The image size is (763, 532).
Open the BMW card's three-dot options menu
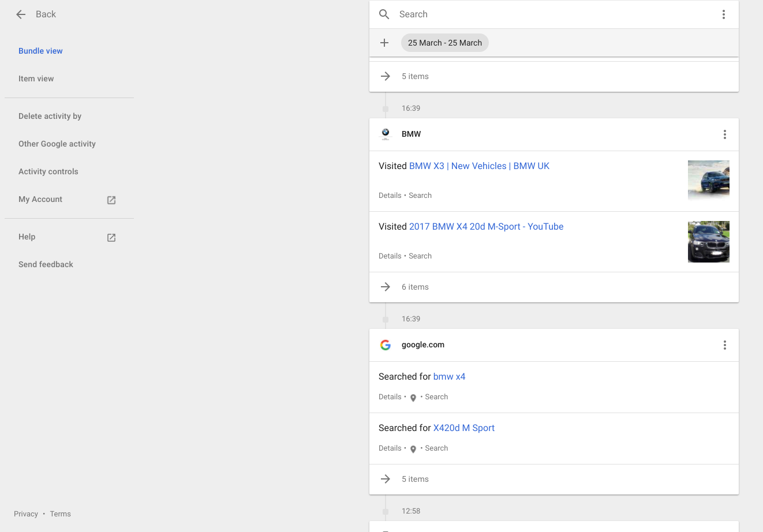click(724, 134)
